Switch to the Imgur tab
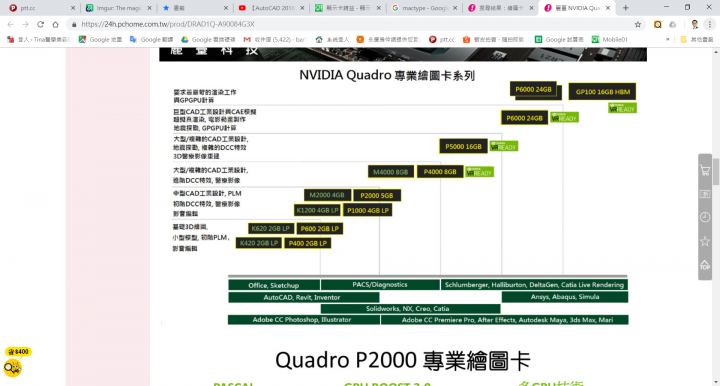Screen dimensions: 720x386 (118, 8)
